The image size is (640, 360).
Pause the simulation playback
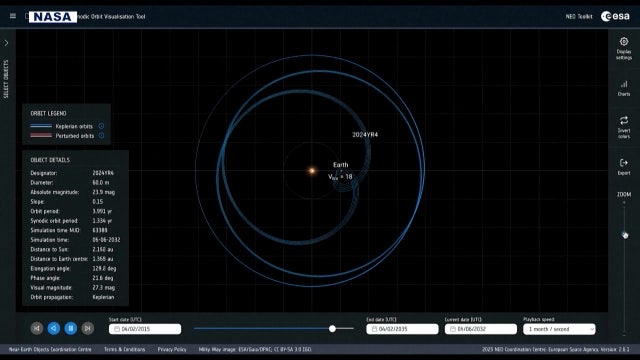[x=71, y=328]
